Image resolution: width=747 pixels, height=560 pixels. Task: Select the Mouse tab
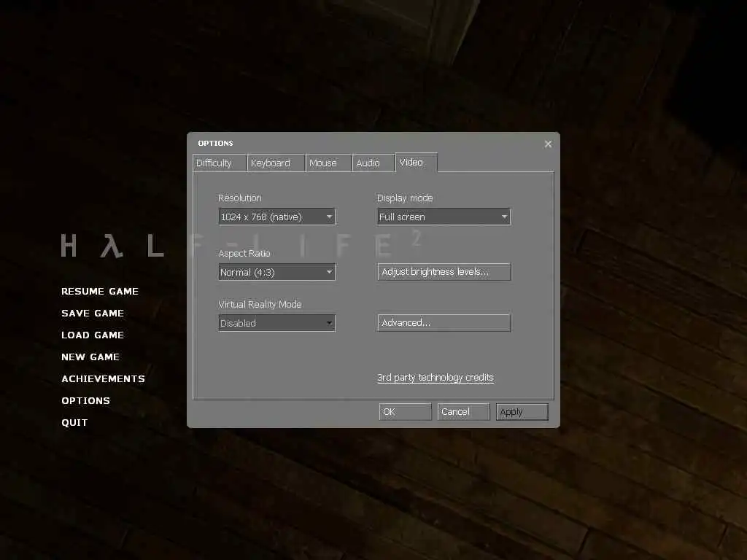[329, 163]
